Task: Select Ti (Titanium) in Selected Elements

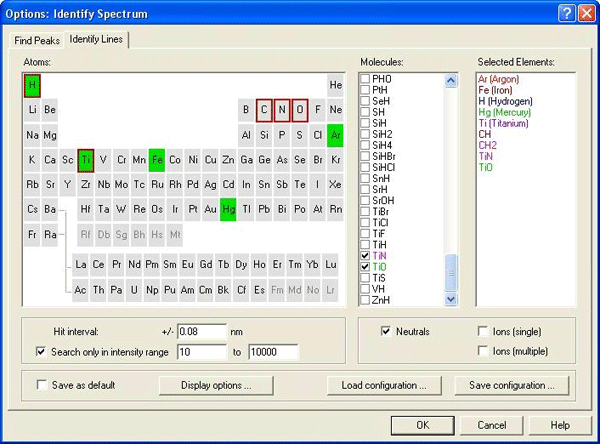Action: 503,123
